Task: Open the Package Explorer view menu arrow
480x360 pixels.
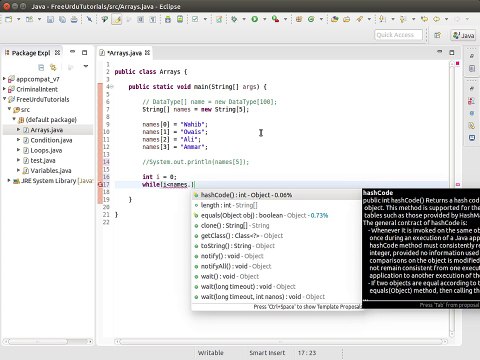Action: [x=86, y=67]
